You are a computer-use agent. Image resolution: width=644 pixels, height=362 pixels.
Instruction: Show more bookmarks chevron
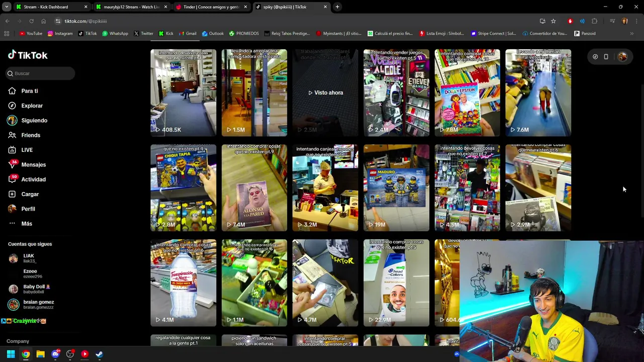click(x=632, y=34)
